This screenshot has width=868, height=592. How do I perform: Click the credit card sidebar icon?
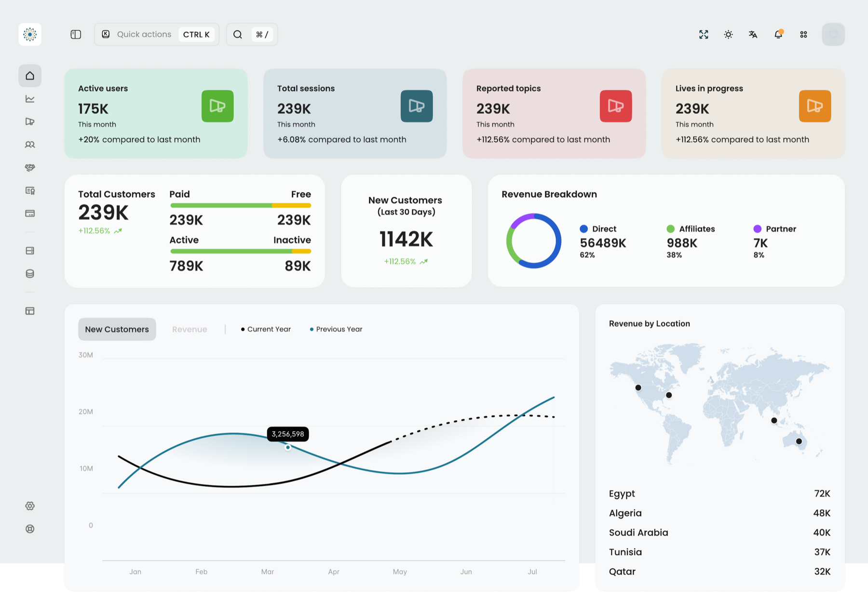[x=30, y=214]
